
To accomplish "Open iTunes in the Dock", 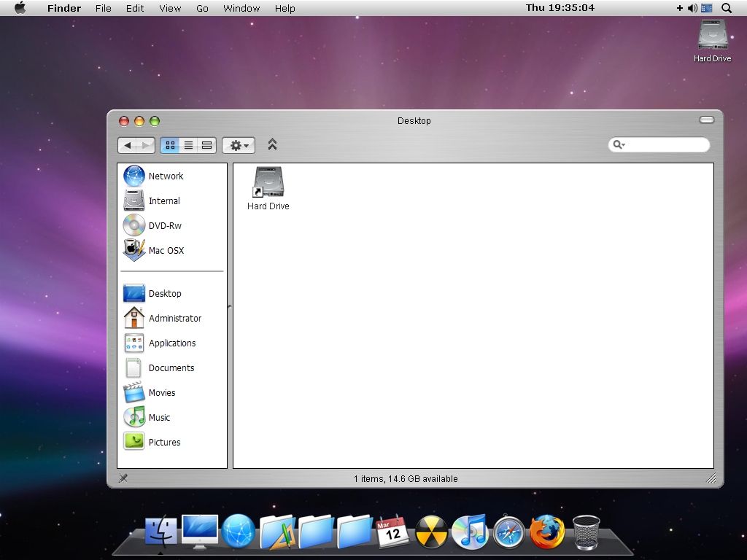I will [x=470, y=533].
